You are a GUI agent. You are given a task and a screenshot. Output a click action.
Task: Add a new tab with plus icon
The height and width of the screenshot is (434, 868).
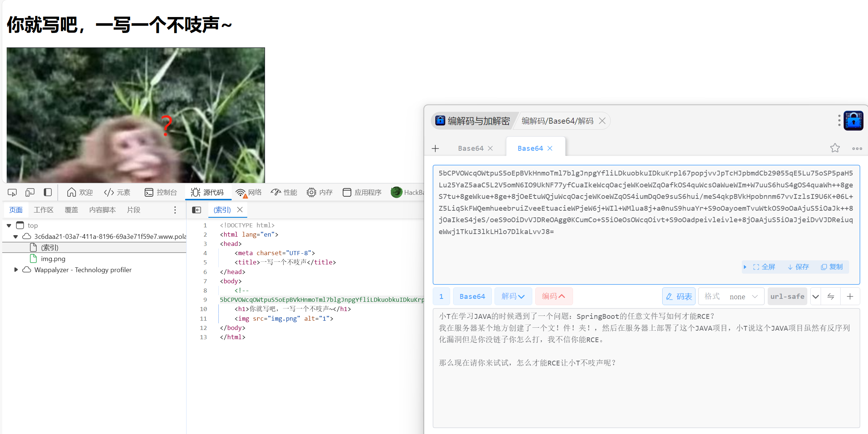click(x=435, y=148)
